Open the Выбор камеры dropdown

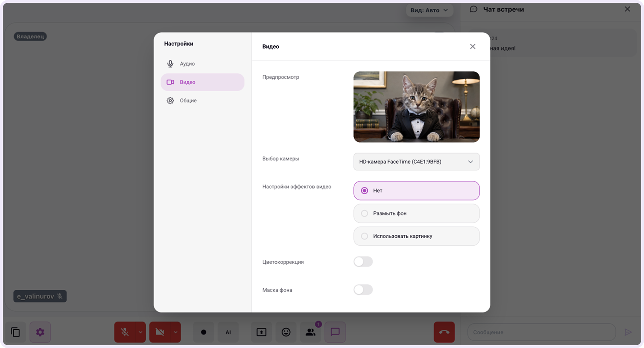pyautogui.click(x=416, y=162)
